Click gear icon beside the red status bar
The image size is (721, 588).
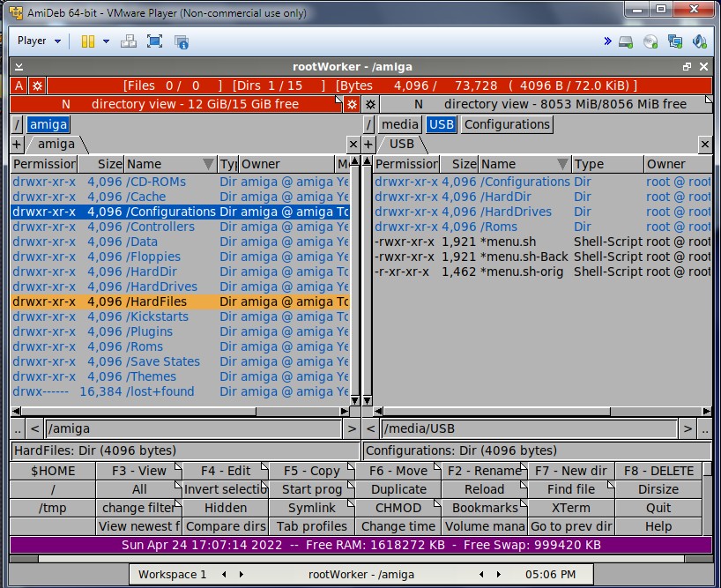37,86
